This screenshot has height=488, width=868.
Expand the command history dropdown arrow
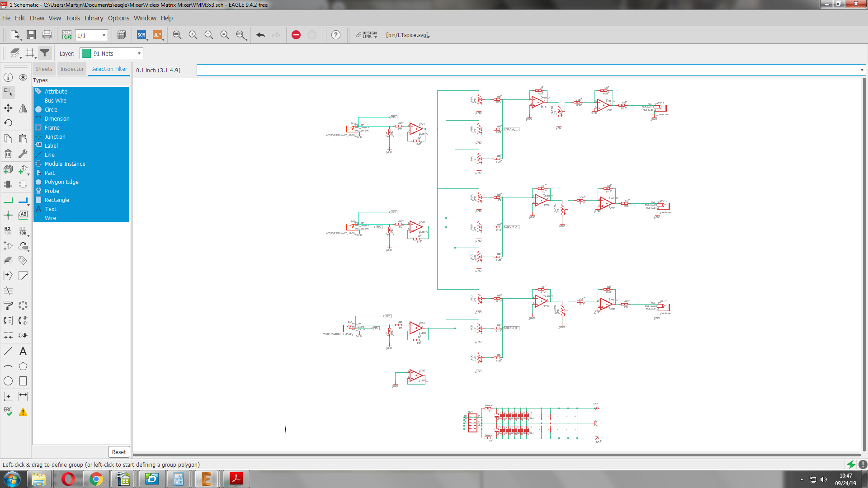862,70
